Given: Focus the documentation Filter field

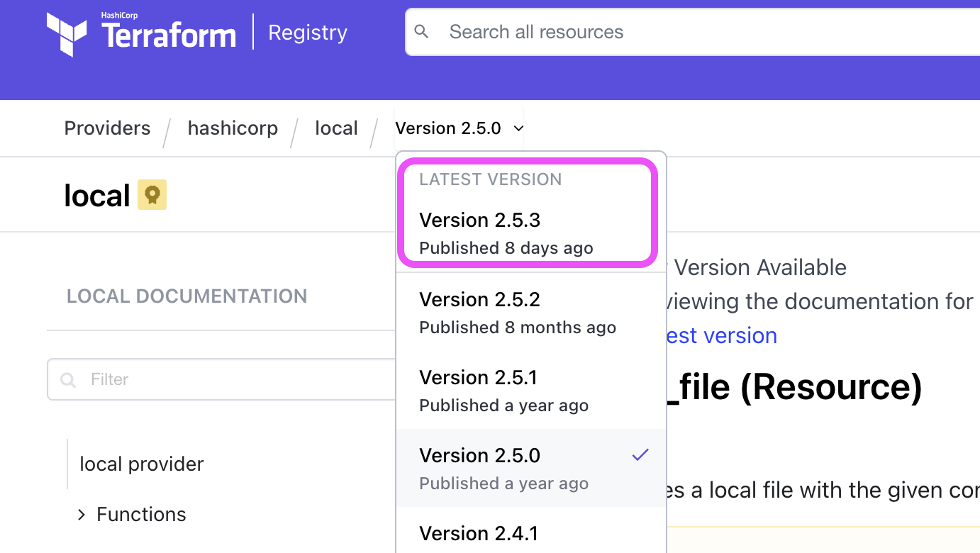Looking at the screenshot, I should point(221,379).
